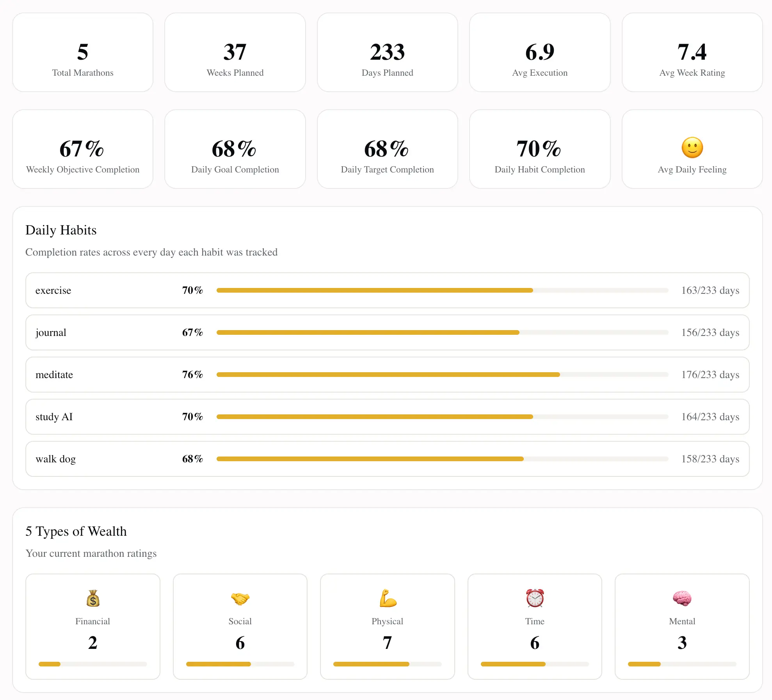Select the Avg Execution label
Viewport: 772px width, 700px height.
pyautogui.click(x=540, y=73)
